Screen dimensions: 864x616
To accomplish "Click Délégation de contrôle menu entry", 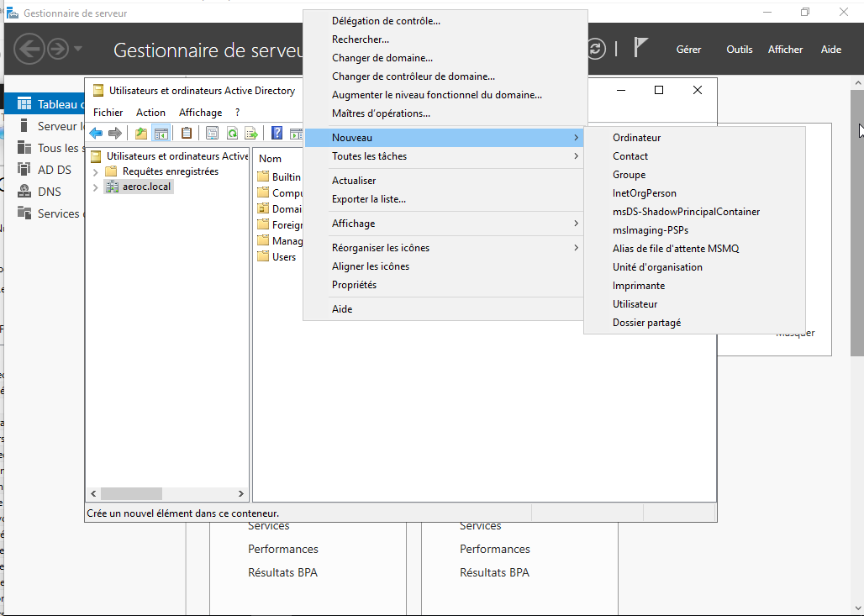I will click(386, 21).
